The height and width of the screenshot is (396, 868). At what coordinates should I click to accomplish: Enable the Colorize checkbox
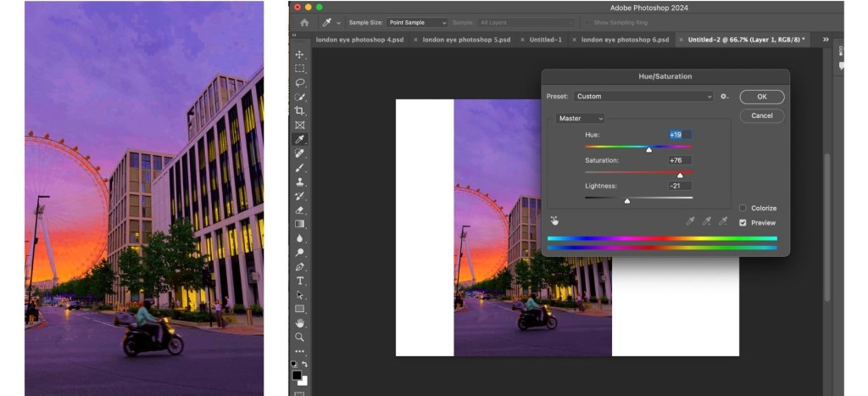pos(743,209)
